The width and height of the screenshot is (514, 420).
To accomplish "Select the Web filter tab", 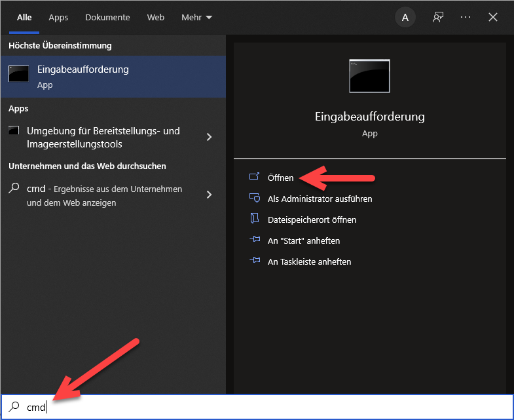I will pos(156,18).
